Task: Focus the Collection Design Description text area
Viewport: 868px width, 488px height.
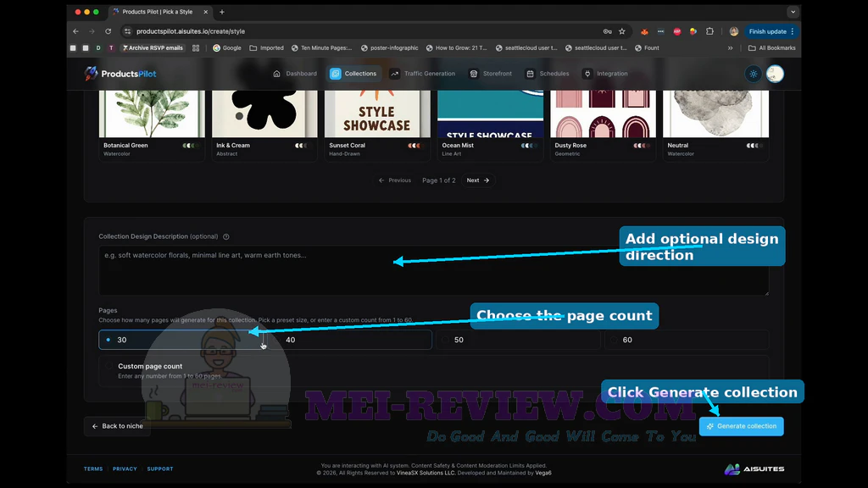Action: coord(433,270)
